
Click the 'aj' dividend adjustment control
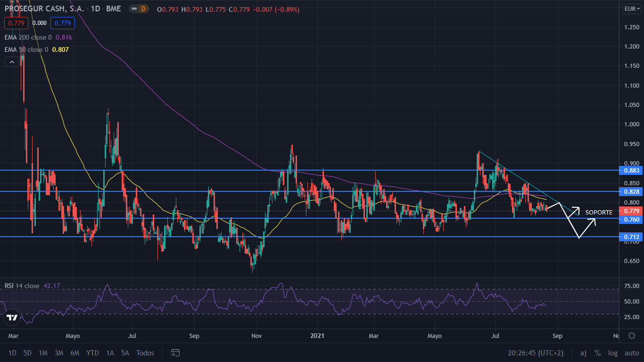pyautogui.click(x=583, y=353)
